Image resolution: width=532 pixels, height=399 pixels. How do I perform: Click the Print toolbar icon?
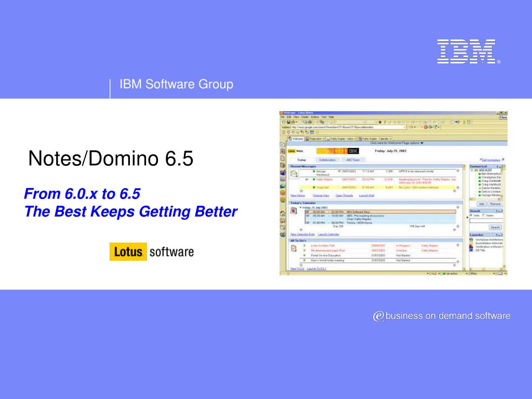click(x=294, y=122)
